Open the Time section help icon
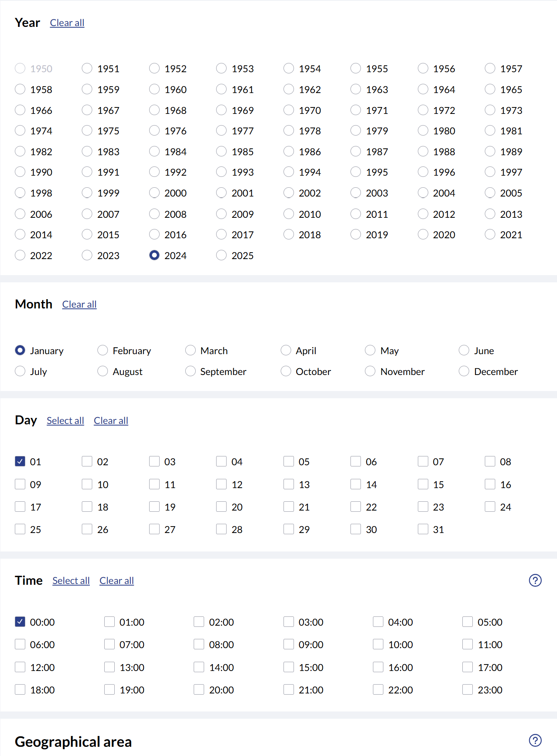 tap(535, 580)
